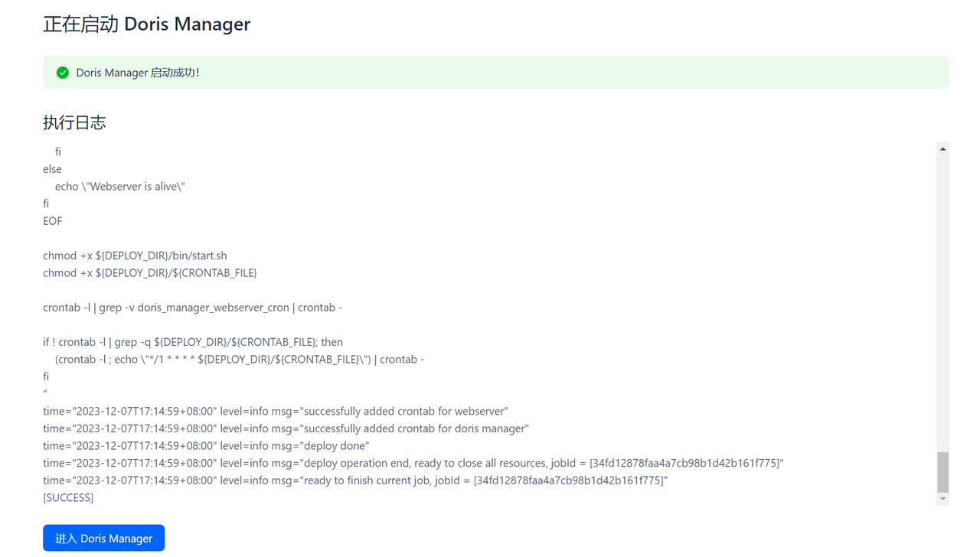This screenshot has width=980, height=557.
Task: Click the log scrollbar down arrow
Action: pos(943,499)
